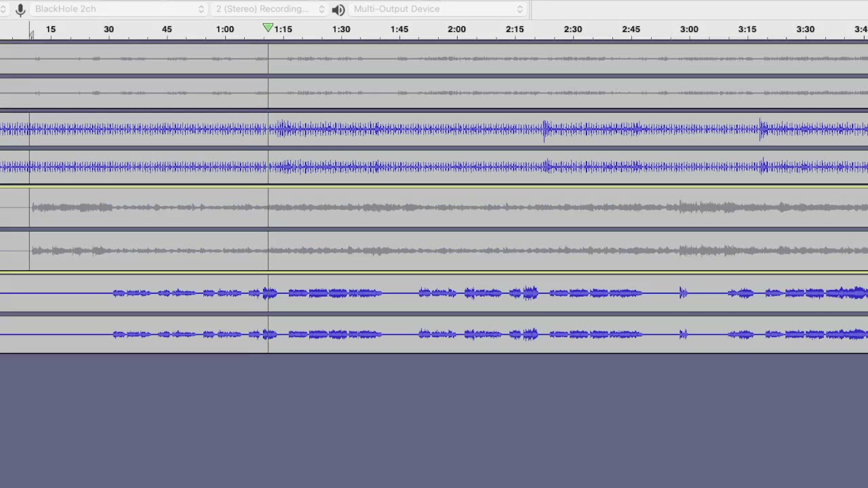Click the 2:30 mark on the timeline ruler
This screenshot has height=488, width=868.
coord(573,29)
